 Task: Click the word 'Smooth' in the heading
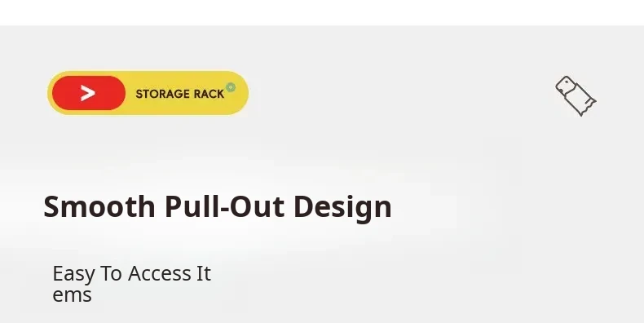click(99, 206)
